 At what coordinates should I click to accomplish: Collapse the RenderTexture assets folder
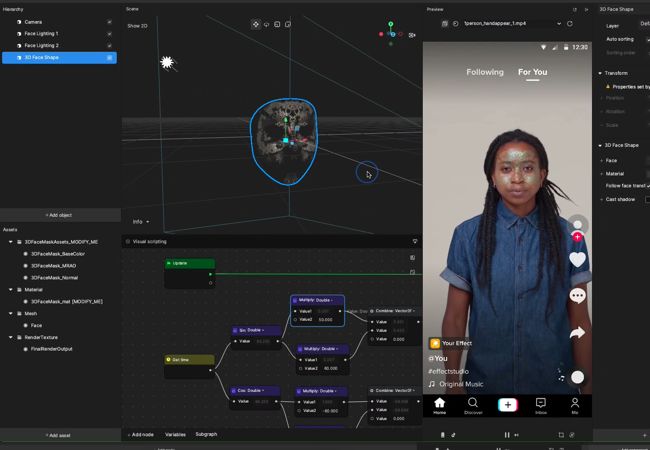tap(11, 337)
